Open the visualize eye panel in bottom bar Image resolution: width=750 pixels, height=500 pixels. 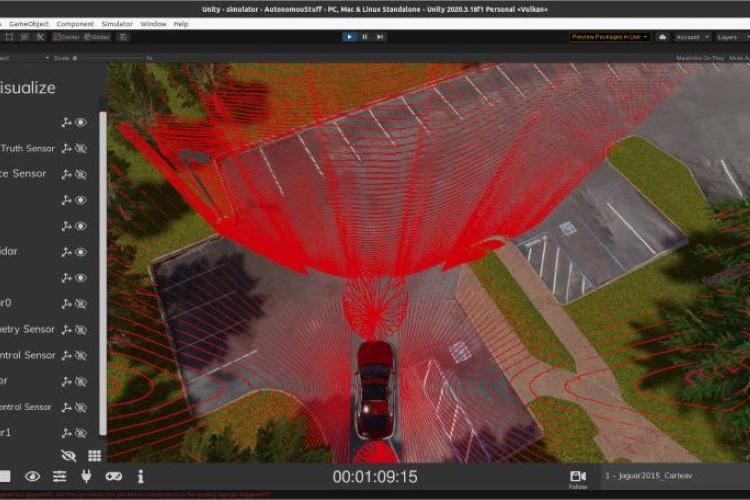[32, 477]
